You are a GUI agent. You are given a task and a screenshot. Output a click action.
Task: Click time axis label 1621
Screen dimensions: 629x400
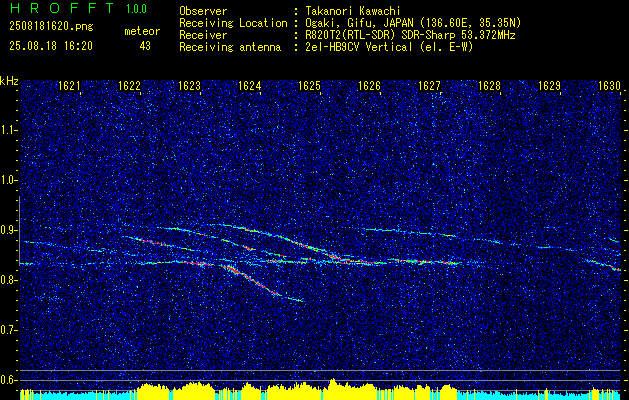tap(69, 86)
